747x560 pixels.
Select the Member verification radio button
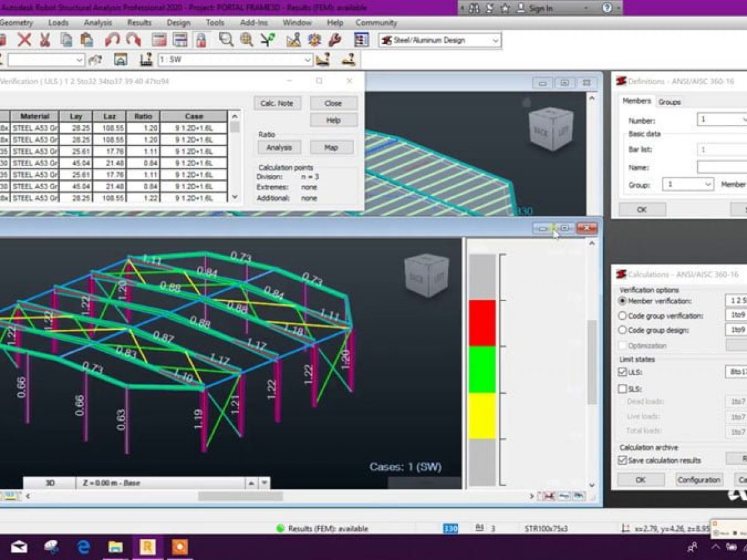[622, 301]
